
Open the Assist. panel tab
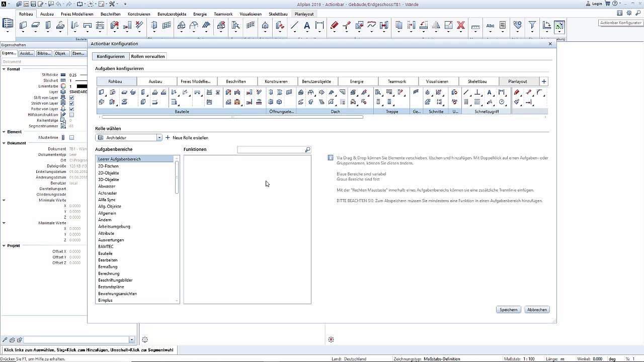click(x=26, y=53)
